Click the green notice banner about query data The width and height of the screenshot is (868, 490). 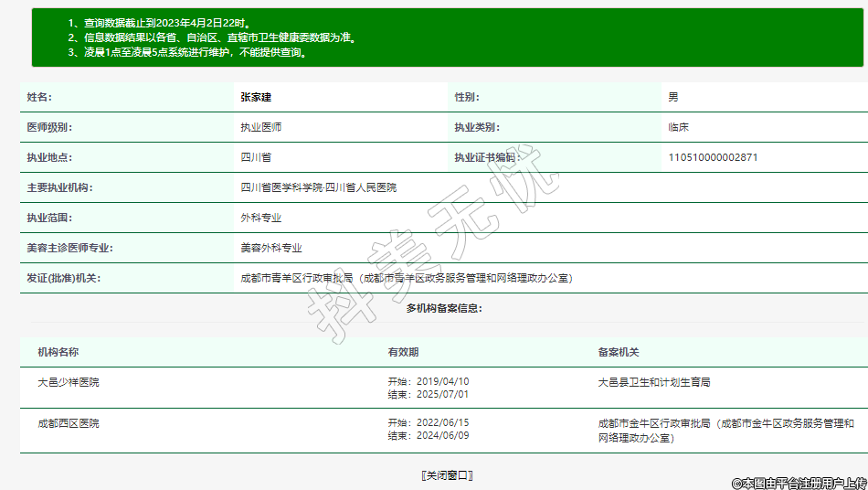coord(446,37)
